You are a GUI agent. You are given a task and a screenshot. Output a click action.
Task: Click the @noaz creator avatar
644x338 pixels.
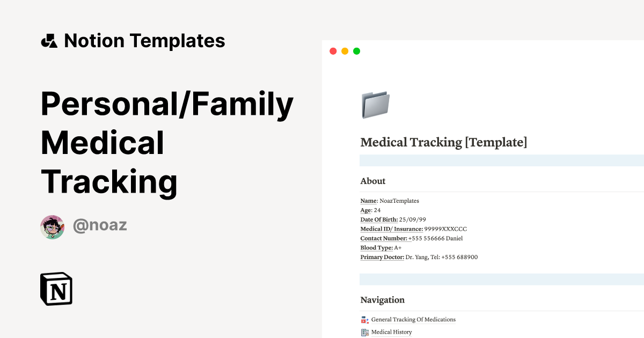pyautogui.click(x=52, y=226)
